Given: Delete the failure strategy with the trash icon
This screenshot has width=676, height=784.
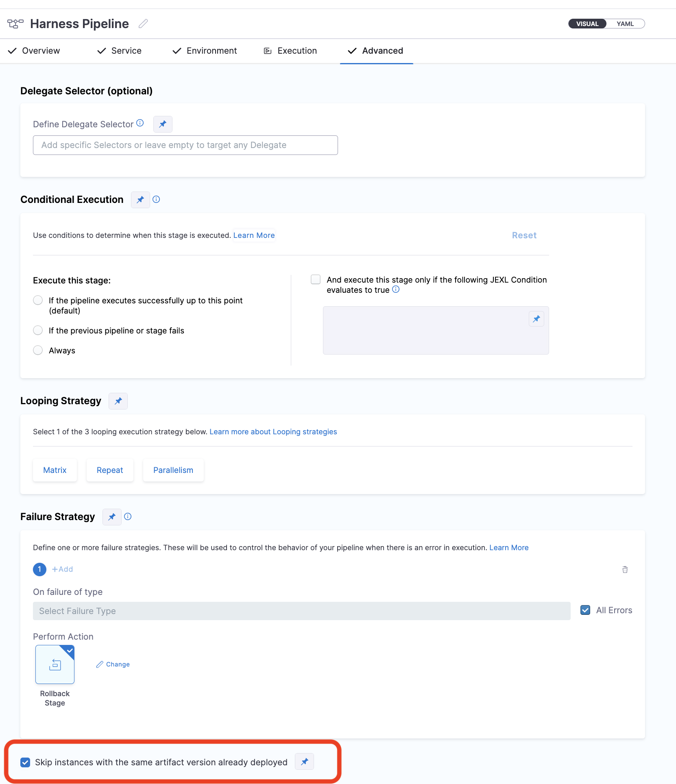Looking at the screenshot, I should coord(625,570).
